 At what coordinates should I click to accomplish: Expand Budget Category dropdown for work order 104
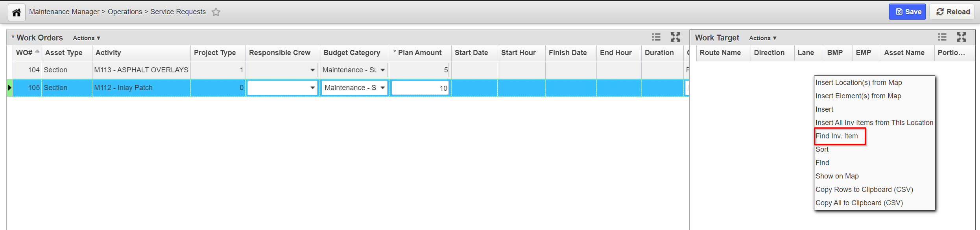click(x=382, y=70)
